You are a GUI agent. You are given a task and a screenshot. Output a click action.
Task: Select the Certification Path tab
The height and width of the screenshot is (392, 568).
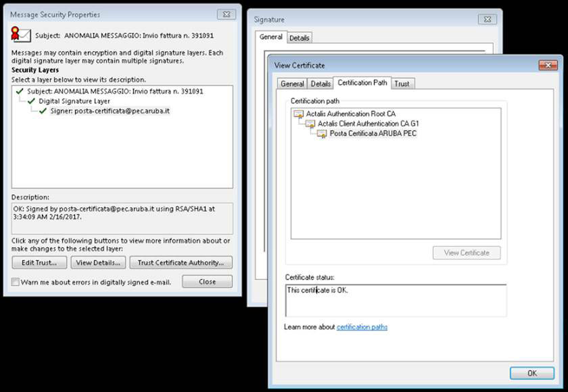362,83
